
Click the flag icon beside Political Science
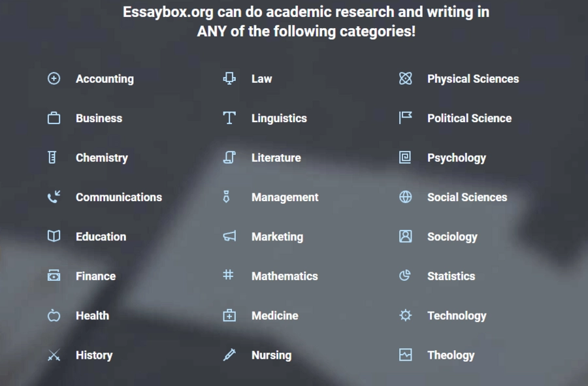pyautogui.click(x=405, y=118)
